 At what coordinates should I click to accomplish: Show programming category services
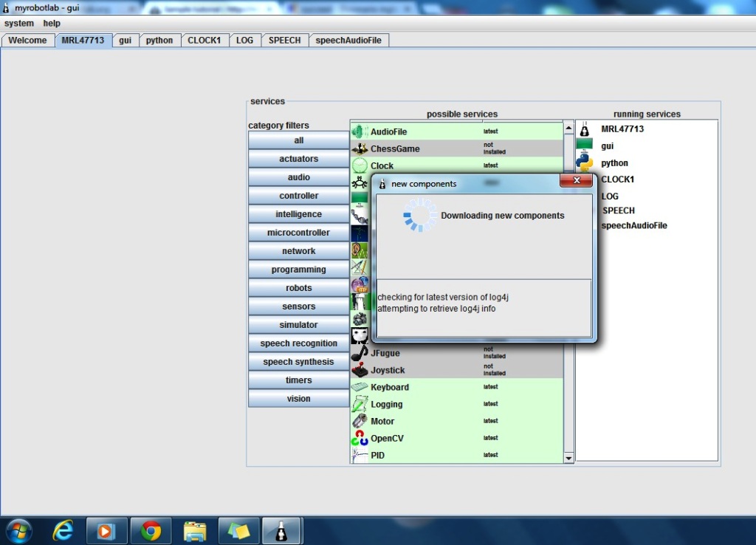click(x=298, y=269)
